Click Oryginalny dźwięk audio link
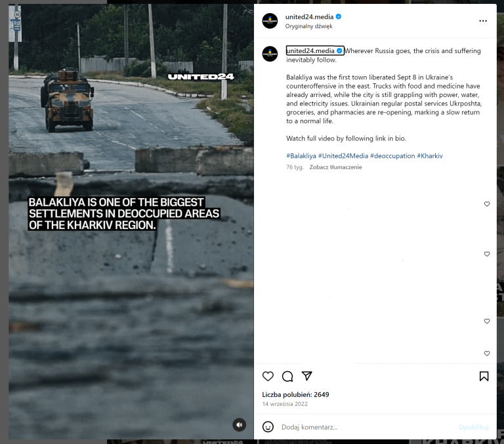 tap(308, 26)
